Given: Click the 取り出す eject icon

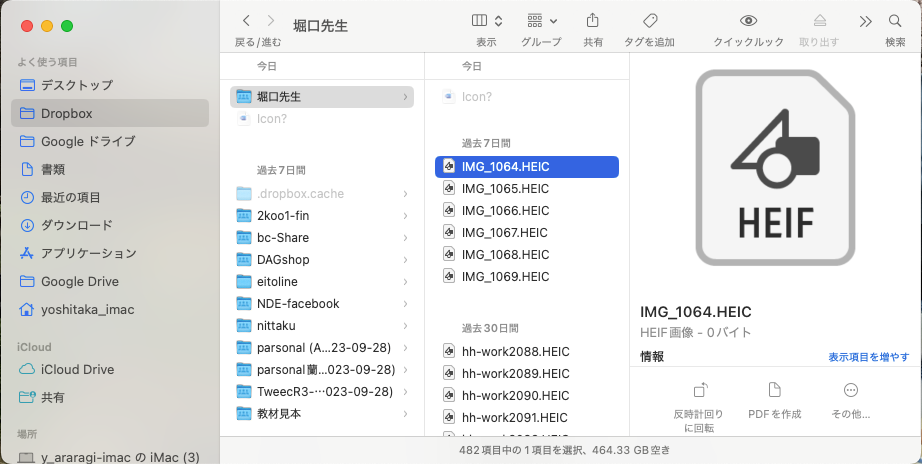Looking at the screenshot, I should coord(820,21).
